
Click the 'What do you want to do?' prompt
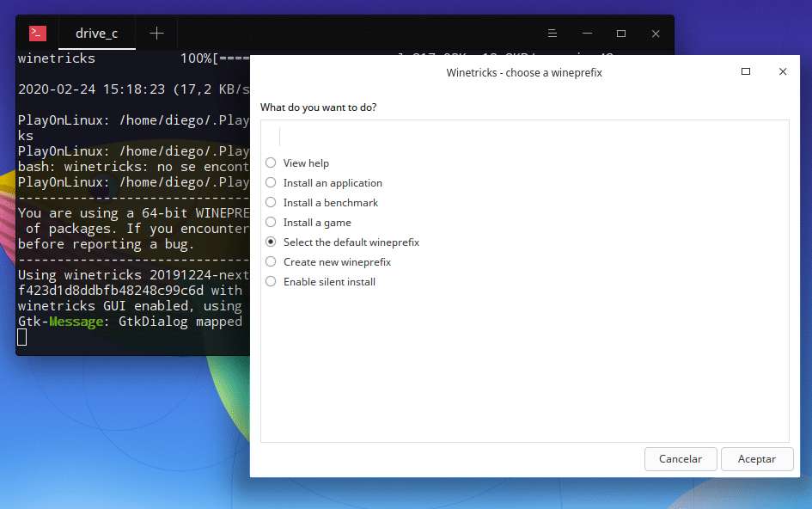[x=318, y=107]
